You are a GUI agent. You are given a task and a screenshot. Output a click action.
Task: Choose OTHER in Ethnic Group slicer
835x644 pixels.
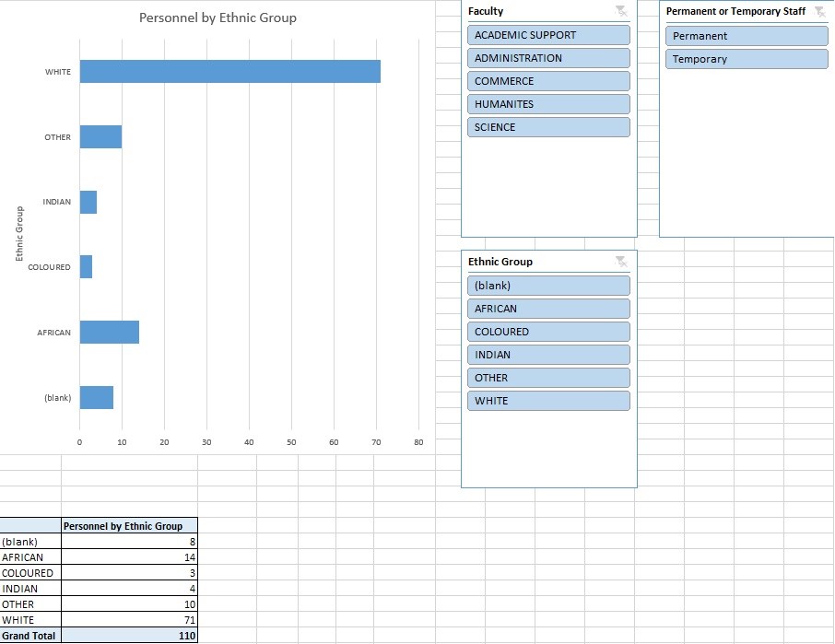click(x=548, y=378)
